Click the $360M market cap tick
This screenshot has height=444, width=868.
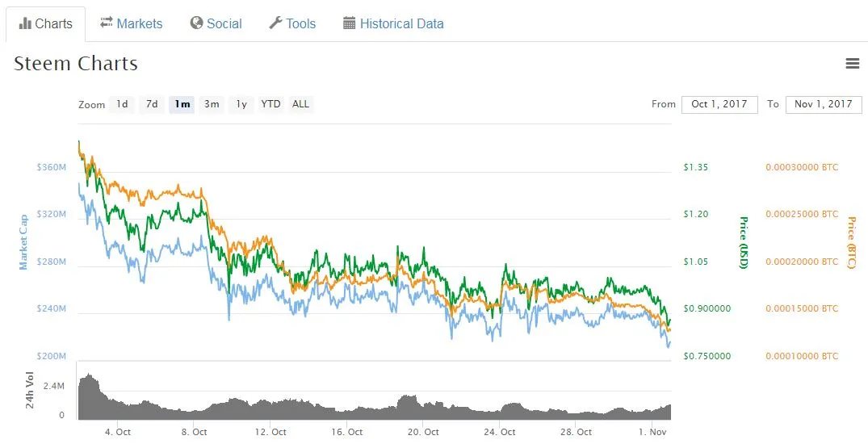coord(52,166)
